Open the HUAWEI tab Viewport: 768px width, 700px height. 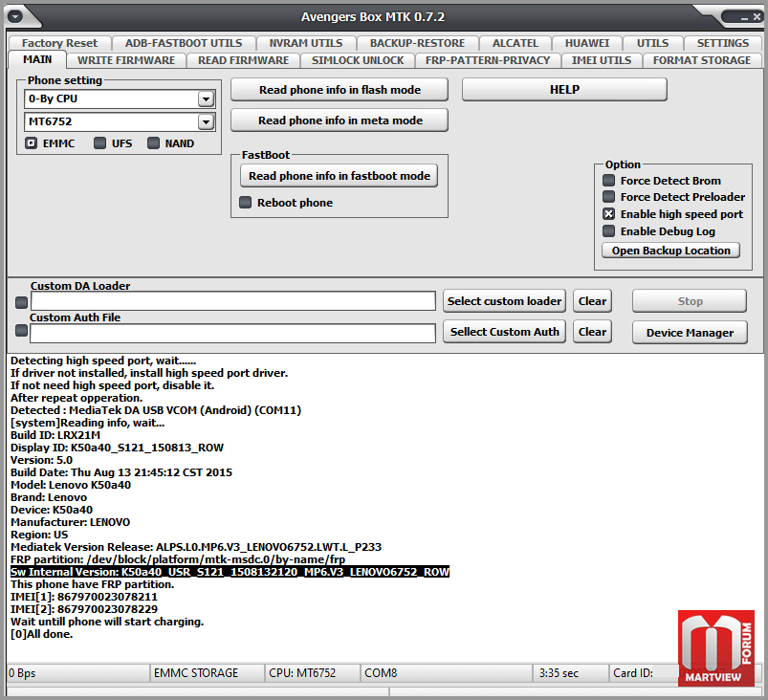point(587,43)
